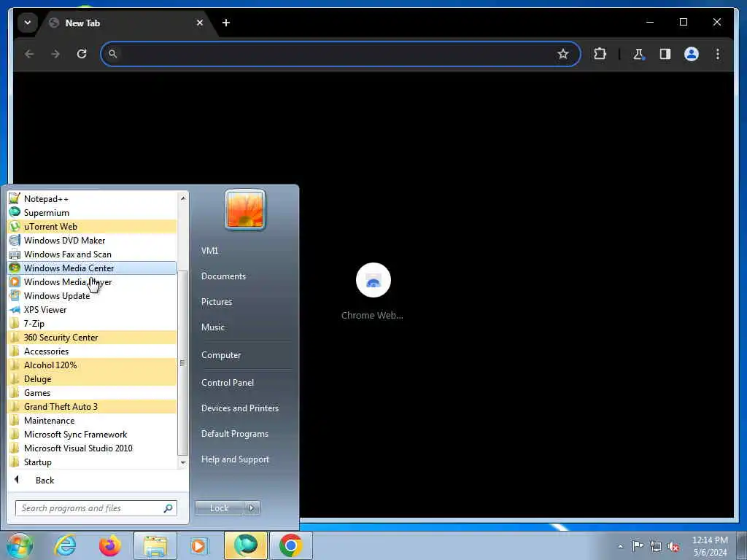Open Action Center flag icon

click(x=638, y=546)
